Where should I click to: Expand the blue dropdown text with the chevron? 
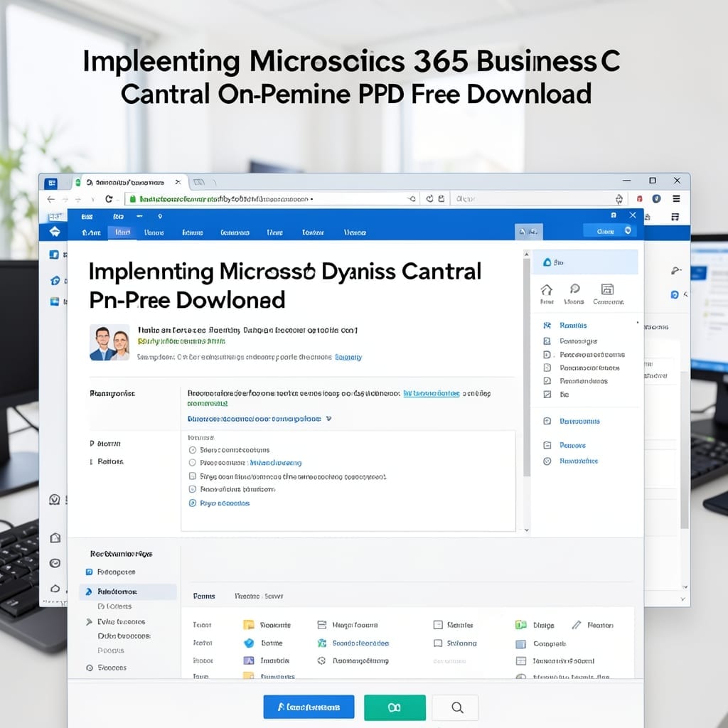[x=259, y=419]
